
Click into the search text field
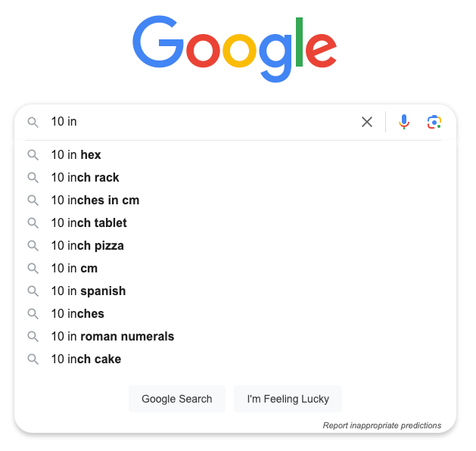[x=204, y=122]
